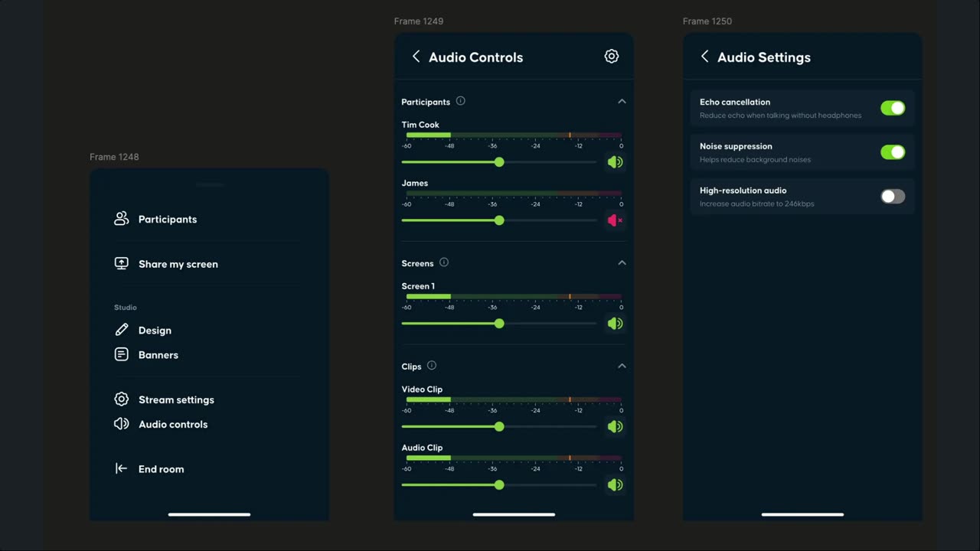Mute Tim Cook with the speaker icon

[615, 162]
